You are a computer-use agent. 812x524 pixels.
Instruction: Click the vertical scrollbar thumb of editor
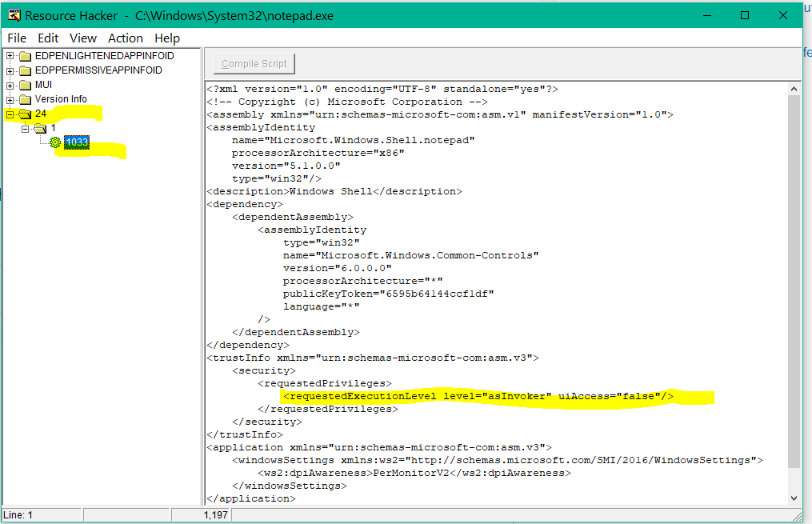794,282
